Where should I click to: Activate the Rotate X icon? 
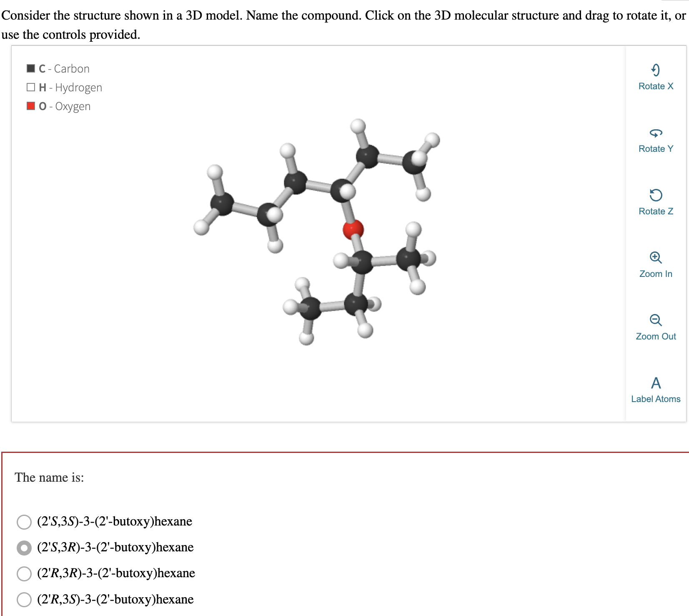click(656, 70)
